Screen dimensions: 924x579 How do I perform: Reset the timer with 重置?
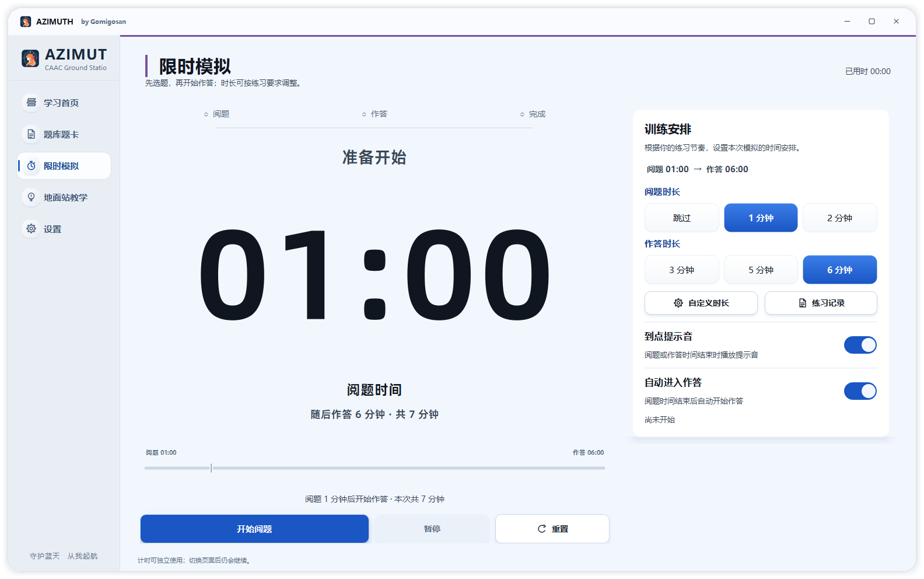coord(552,529)
